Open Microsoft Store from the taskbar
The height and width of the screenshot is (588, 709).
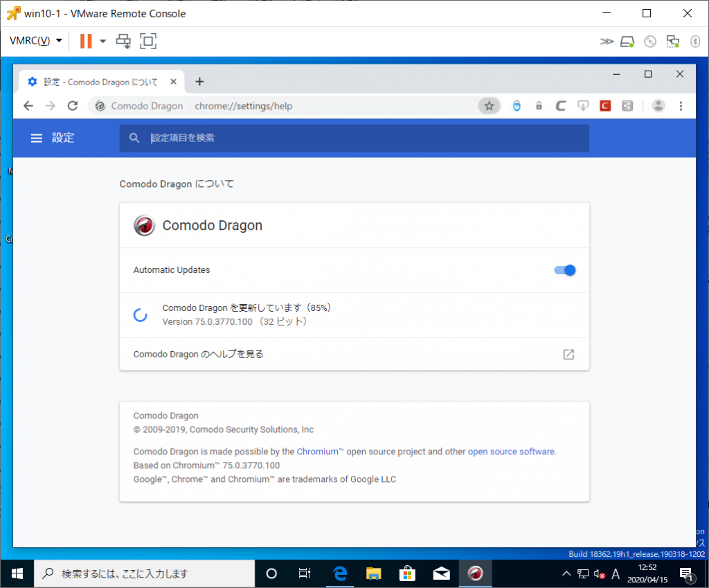point(407,573)
